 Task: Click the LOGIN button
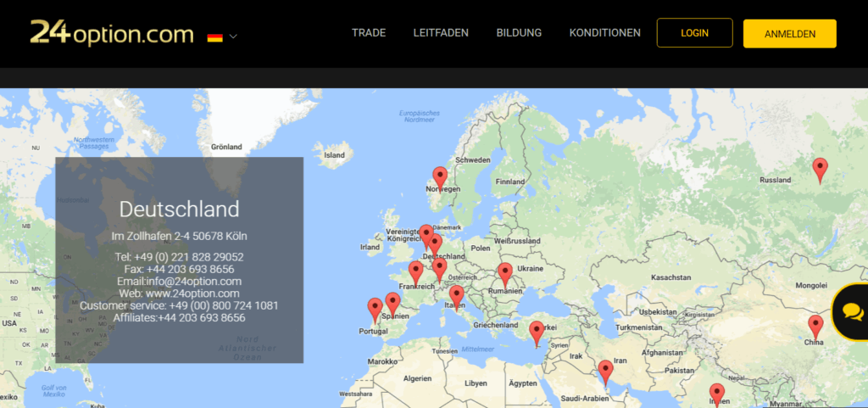point(695,33)
